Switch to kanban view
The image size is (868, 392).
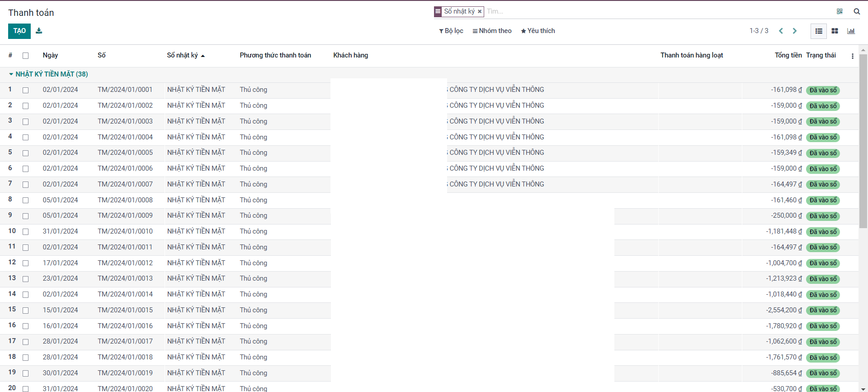point(835,31)
